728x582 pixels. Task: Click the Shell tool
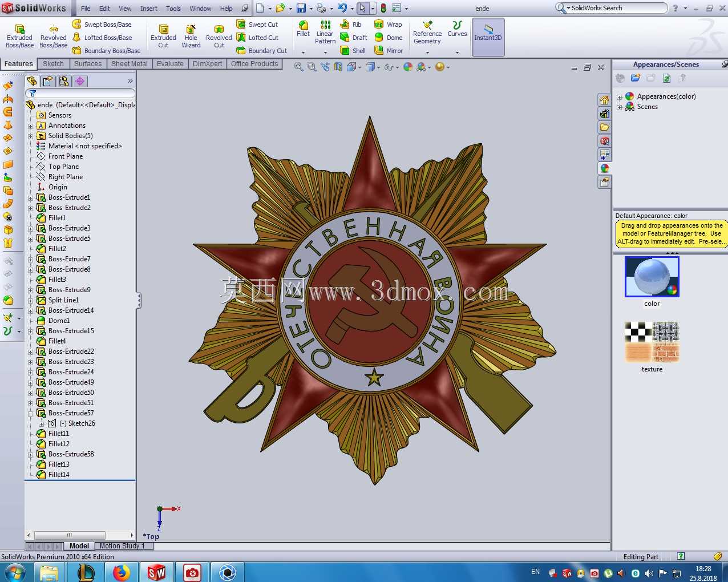pyautogui.click(x=353, y=51)
